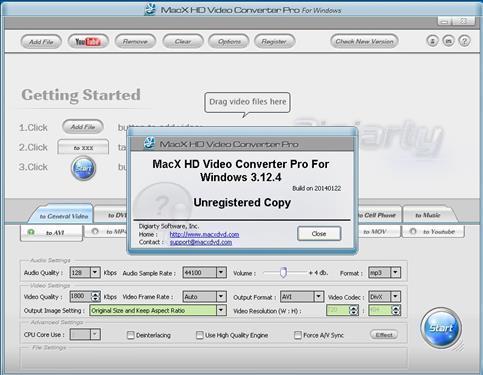The height and width of the screenshot is (375, 483).
Task: Open the CPU Core Use dropdown
Action: pos(95,334)
